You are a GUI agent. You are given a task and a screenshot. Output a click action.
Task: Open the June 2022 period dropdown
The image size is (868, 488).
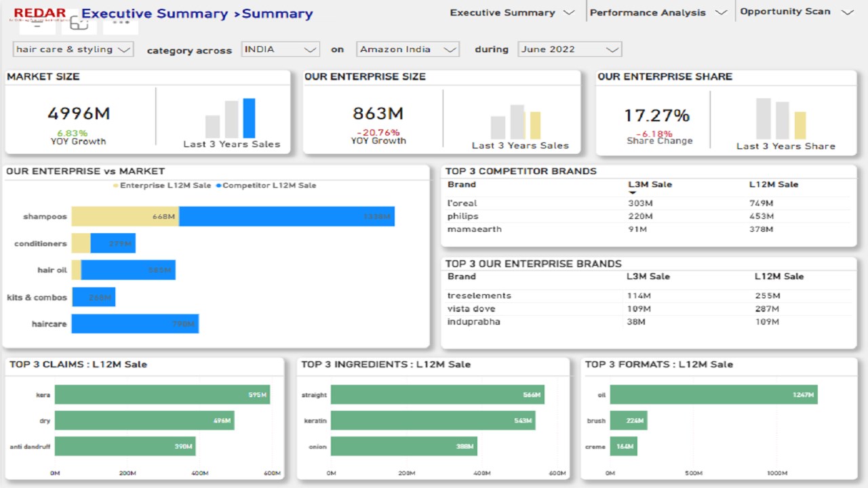(570, 49)
